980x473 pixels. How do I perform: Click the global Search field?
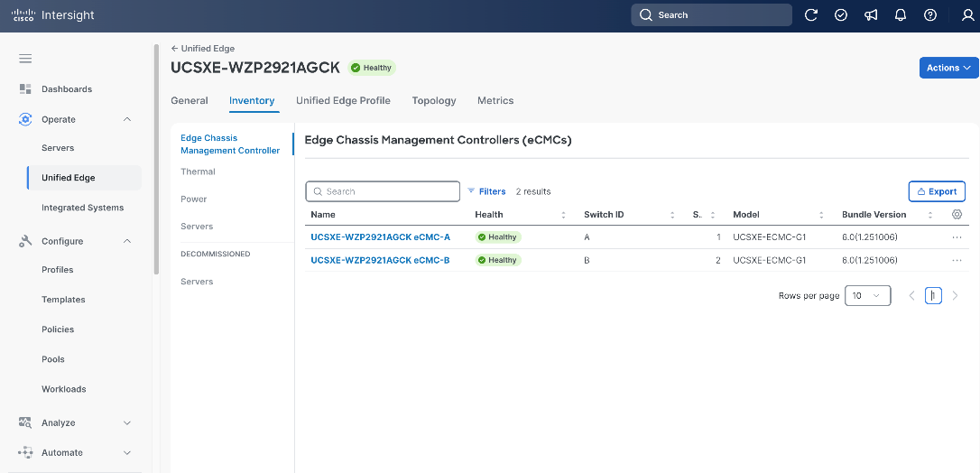[711, 15]
